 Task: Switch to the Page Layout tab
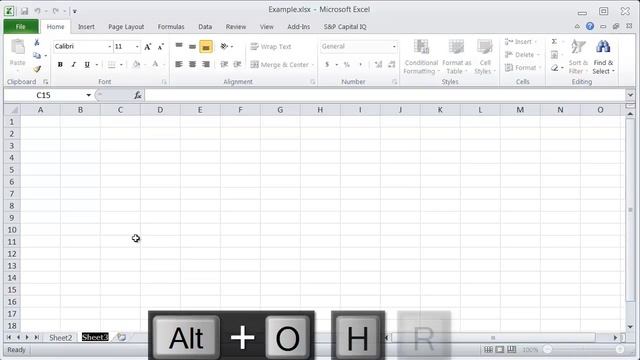click(126, 27)
